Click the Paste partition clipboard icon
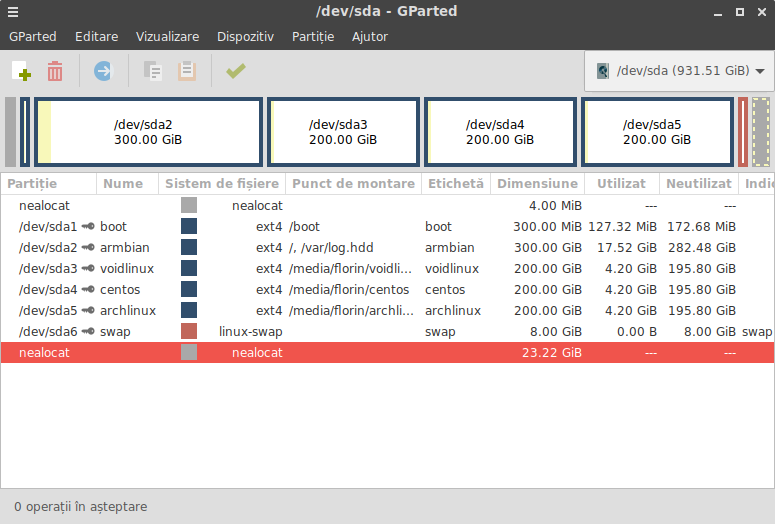Screen dimensions: 775x524 [187, 71]
